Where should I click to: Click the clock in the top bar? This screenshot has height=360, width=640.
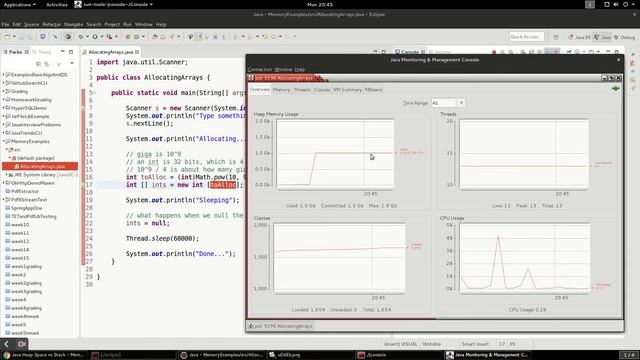(320, 4)
